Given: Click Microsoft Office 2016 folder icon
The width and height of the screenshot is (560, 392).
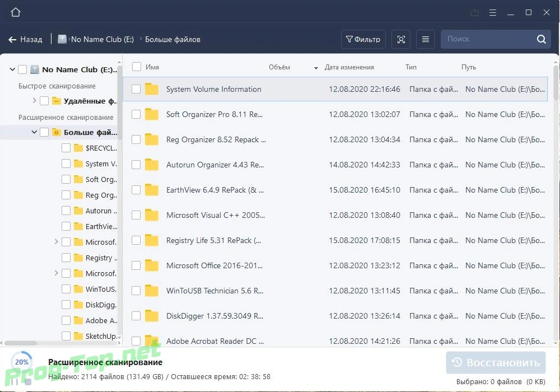Looking at the screenshot, I should (x=152, y=265).
